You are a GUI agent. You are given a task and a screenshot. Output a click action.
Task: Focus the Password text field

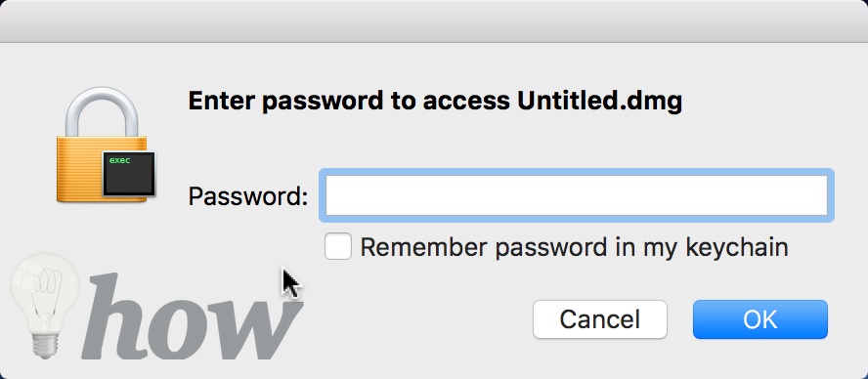tap(577, 195)
